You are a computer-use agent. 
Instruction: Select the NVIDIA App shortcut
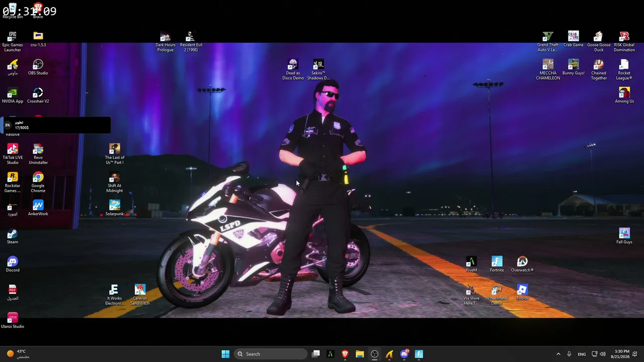(13, 95)
